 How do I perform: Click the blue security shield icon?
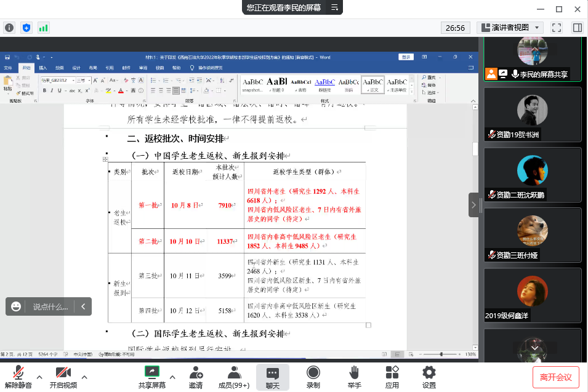(26, 28)
